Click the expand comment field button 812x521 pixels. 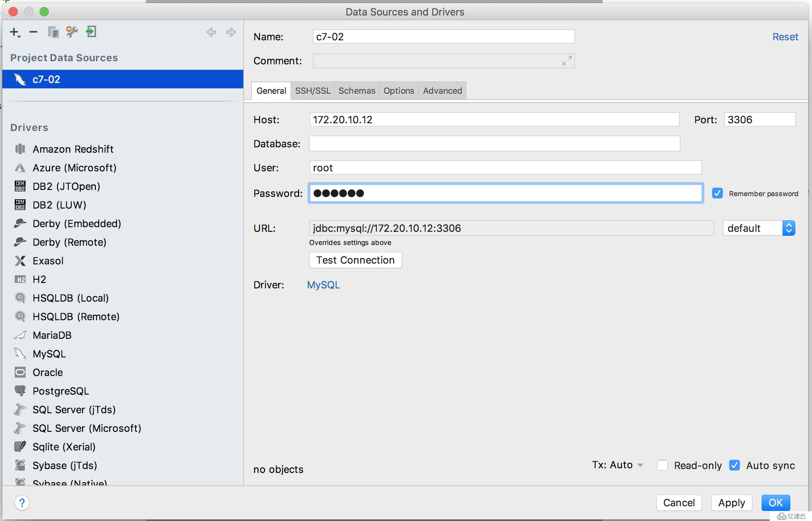[566, 60]
